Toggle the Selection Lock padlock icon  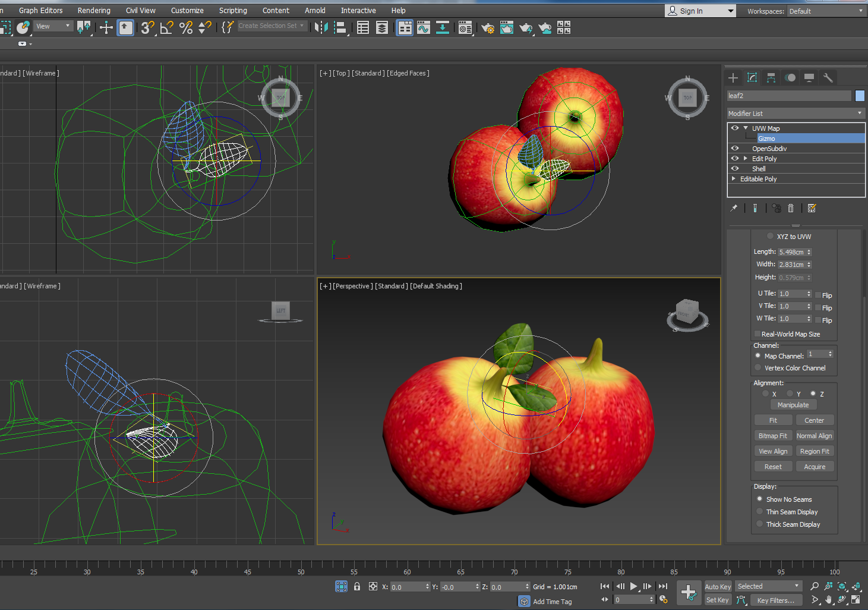coord(357,586)
